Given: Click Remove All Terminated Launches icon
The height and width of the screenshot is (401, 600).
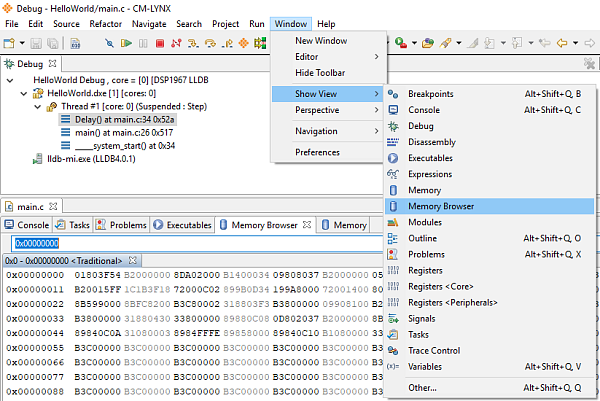Looking at the screenshot, I should click(x=590, y=64).
